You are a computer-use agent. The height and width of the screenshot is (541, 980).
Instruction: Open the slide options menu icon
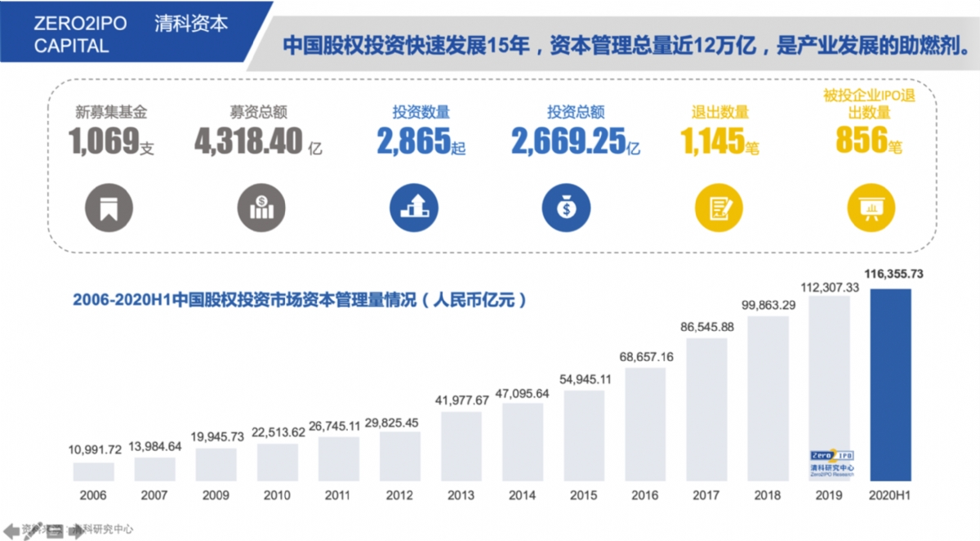click(x=56, y=530)
